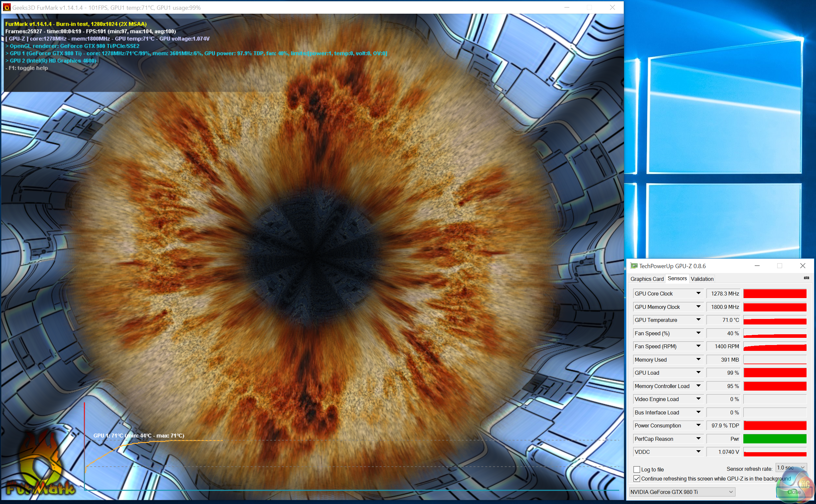Click the green PerfCap Reason bar
This screenshot has width=816, height=504.
point(775,439)
